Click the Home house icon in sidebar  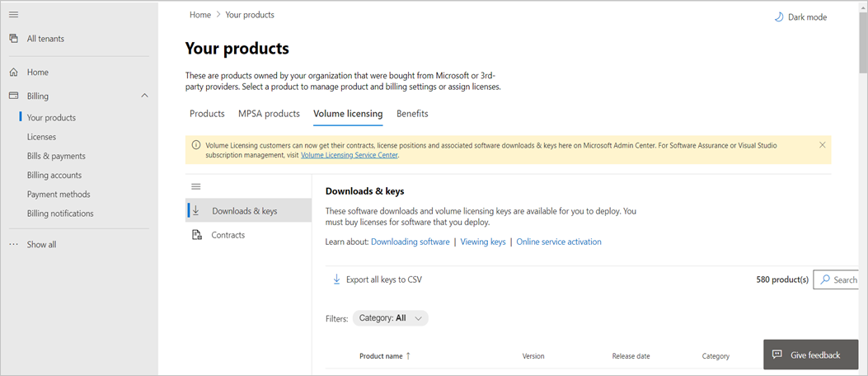[14, 72]
